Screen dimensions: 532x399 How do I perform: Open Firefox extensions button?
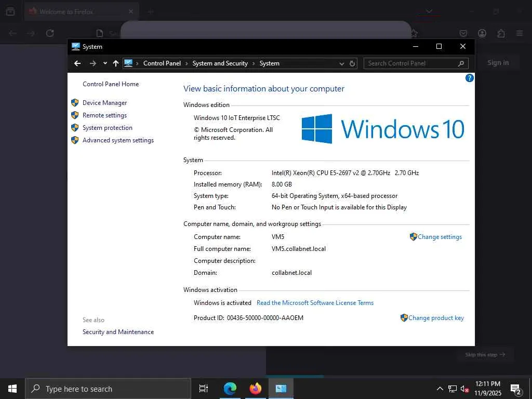coord(501,33)
